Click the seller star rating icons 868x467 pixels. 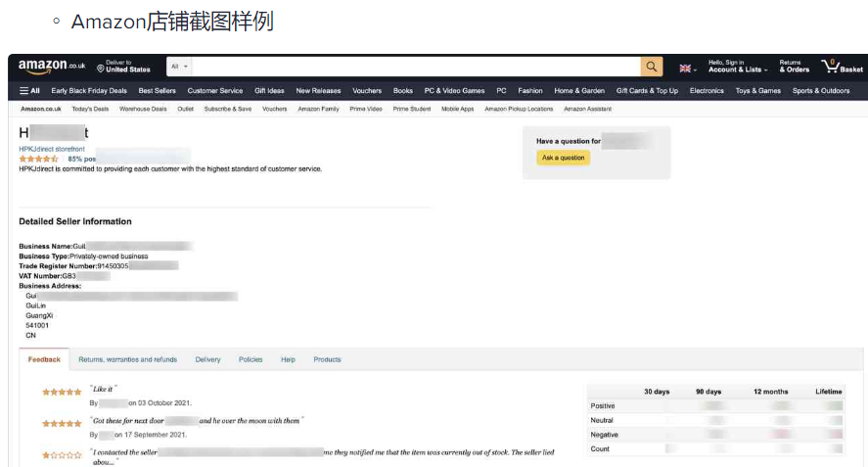point(39,159)
